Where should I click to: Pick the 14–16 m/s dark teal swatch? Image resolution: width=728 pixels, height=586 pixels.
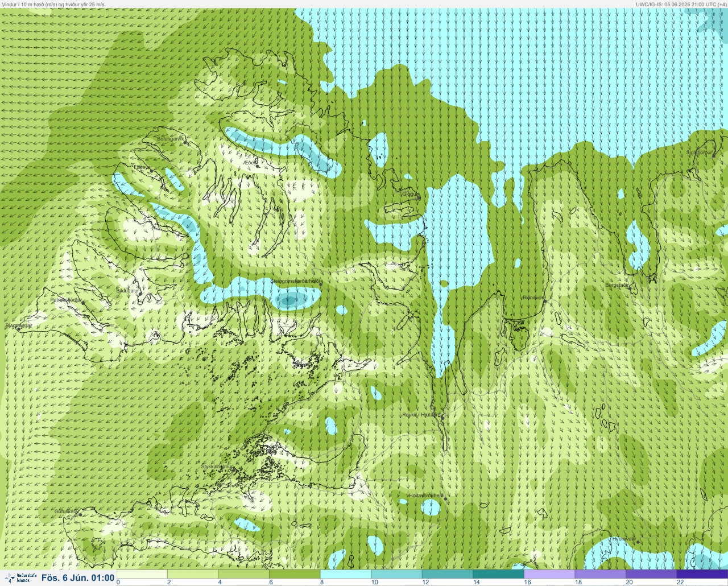[498, 574]
